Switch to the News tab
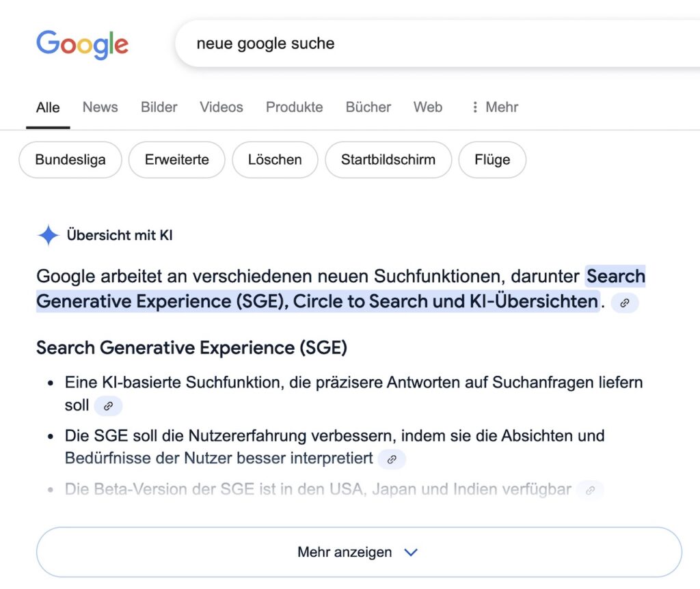The width and height of the screenshot is (700, 589). [x=100, y=107]
